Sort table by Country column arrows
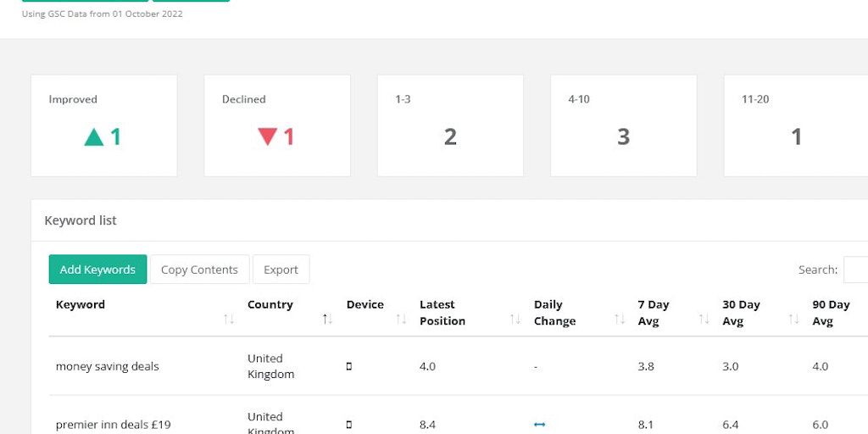 [x=327, y=320]
